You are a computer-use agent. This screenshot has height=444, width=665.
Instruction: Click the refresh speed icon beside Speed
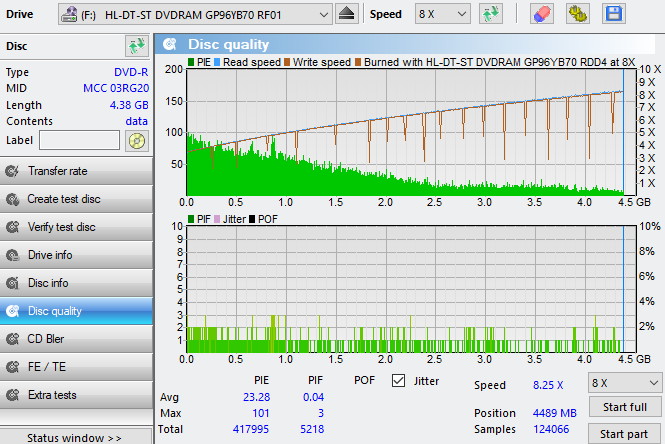pyautogui.click(x=491, y=14)
